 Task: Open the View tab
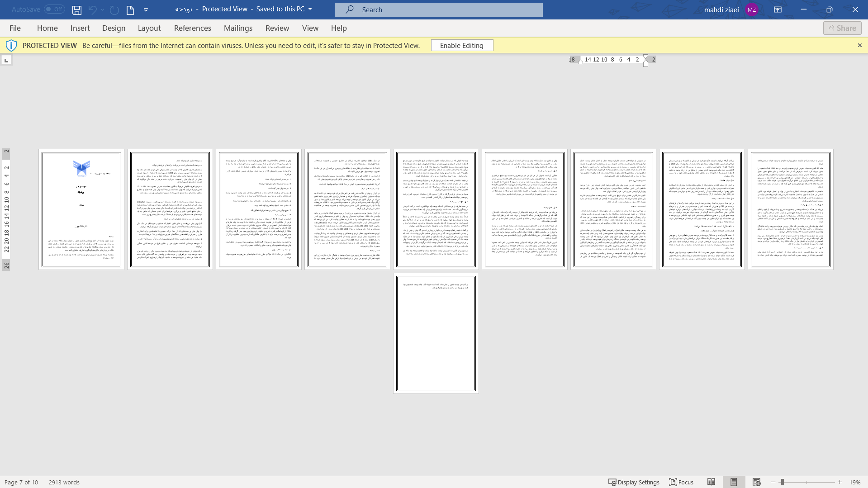pyautogui.click(x=310, y=28)
